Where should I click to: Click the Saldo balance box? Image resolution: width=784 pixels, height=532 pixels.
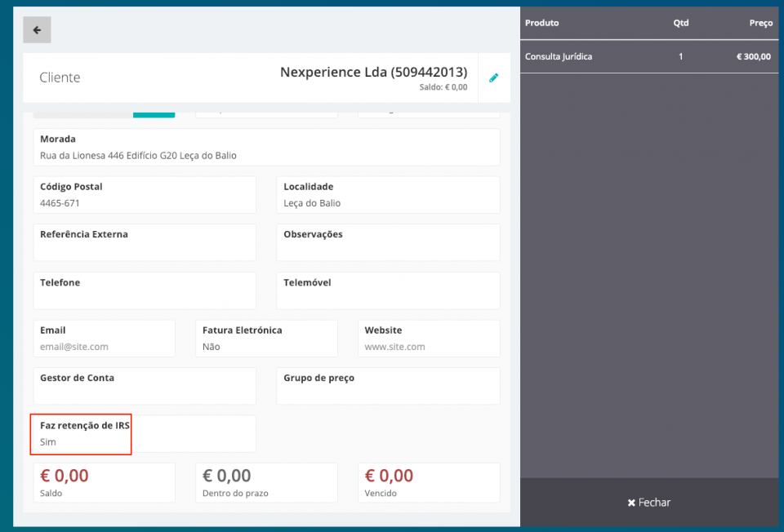(x=104, y=482)
